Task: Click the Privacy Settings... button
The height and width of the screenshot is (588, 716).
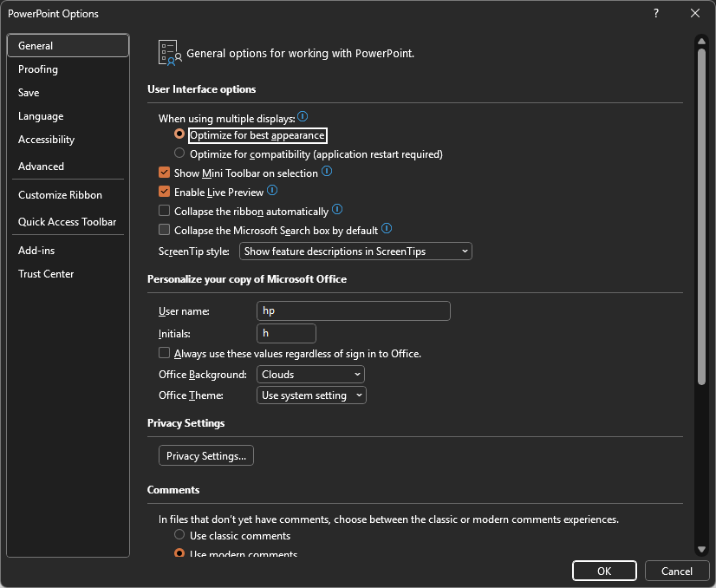Action: click(x=206, y=456)
